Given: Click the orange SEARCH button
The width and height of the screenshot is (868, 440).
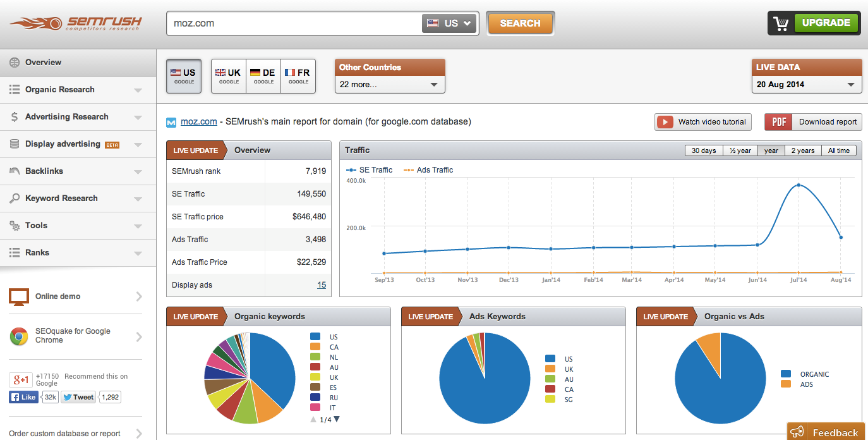Looking at the screenshot, I should click(x=521, y=23).
